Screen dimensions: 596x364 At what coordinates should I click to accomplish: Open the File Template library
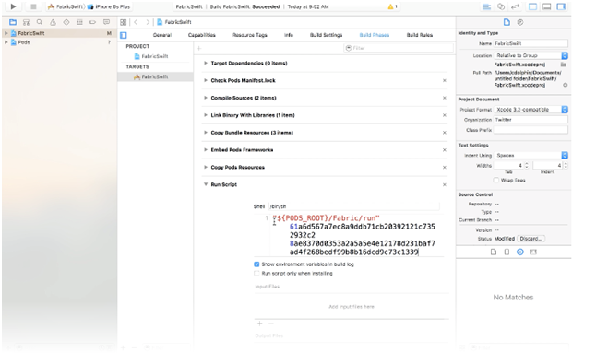coord(494,252)
